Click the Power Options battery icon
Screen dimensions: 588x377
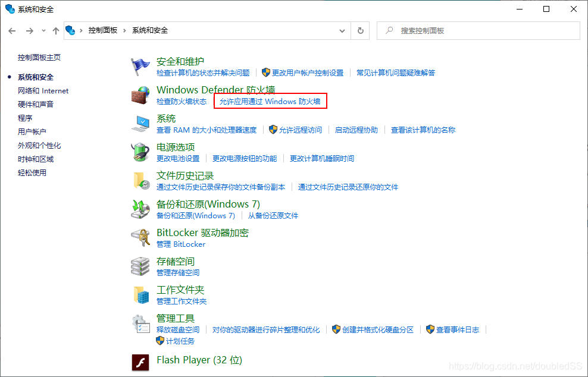click(x=140, y=152)
